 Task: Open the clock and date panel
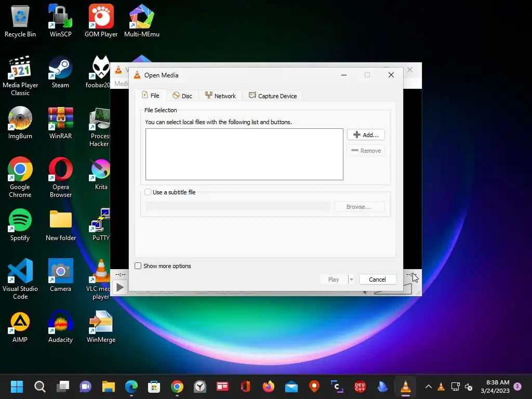[495, 387]
